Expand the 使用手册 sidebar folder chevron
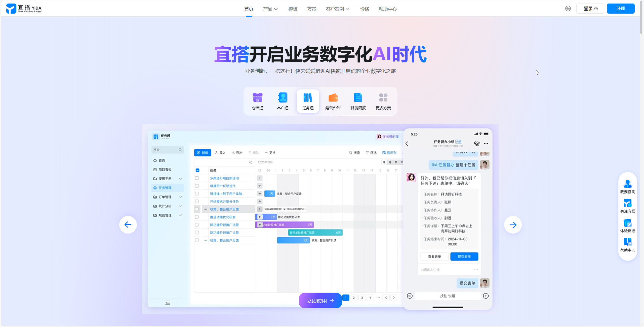 click(180, 179)
